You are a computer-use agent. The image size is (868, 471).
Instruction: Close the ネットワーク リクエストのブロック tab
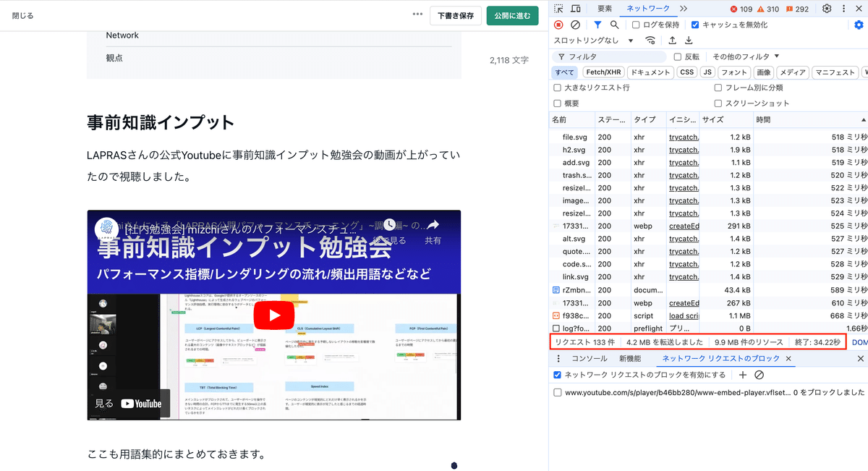[788, 359]
